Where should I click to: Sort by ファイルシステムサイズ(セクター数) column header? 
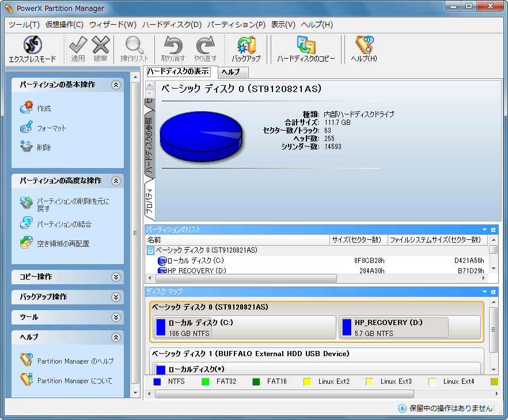(438, 240)
